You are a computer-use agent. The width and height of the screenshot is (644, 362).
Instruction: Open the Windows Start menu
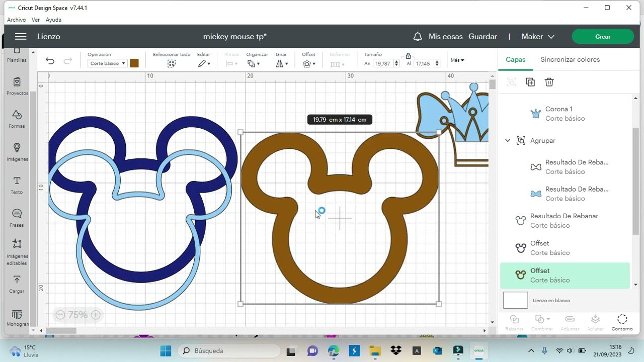tap(166, 350)
